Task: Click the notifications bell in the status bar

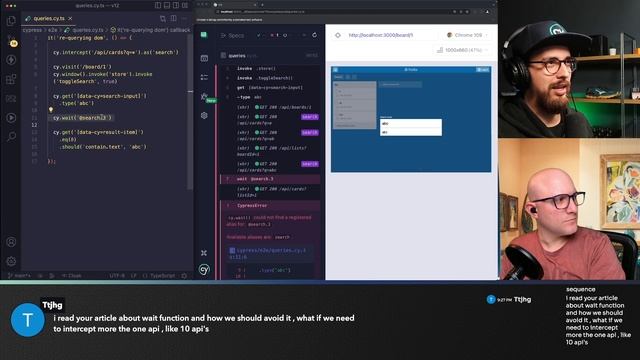Action: point(184,276)
